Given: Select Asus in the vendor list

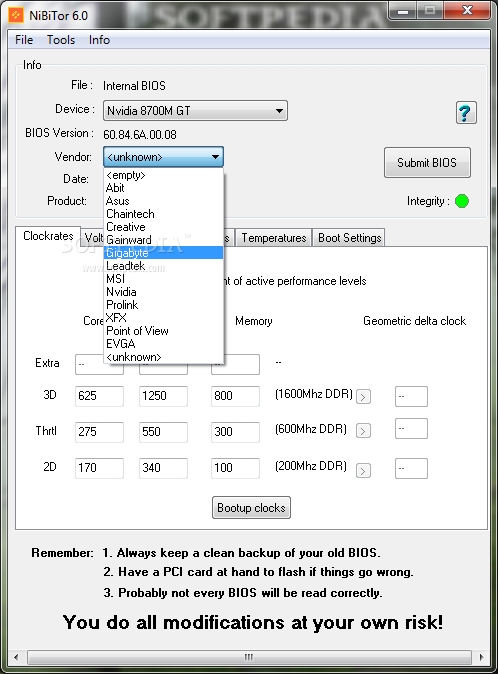Looking at the screenshot, I should pos(163,201).
